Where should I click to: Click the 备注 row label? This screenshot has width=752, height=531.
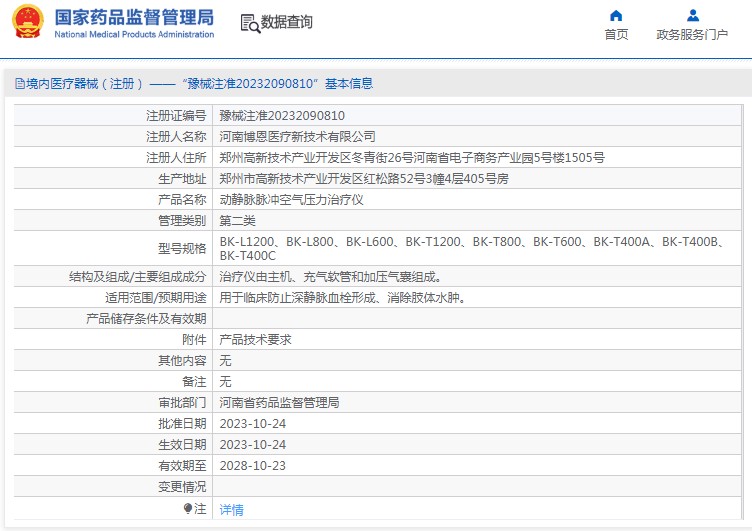(x=194, y=382)
